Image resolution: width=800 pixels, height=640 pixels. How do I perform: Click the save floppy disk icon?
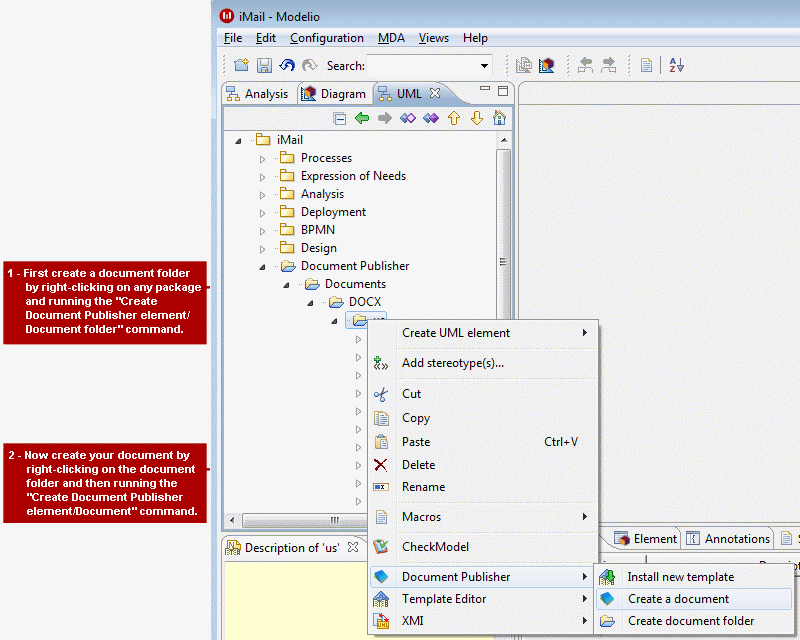point(264,65)
